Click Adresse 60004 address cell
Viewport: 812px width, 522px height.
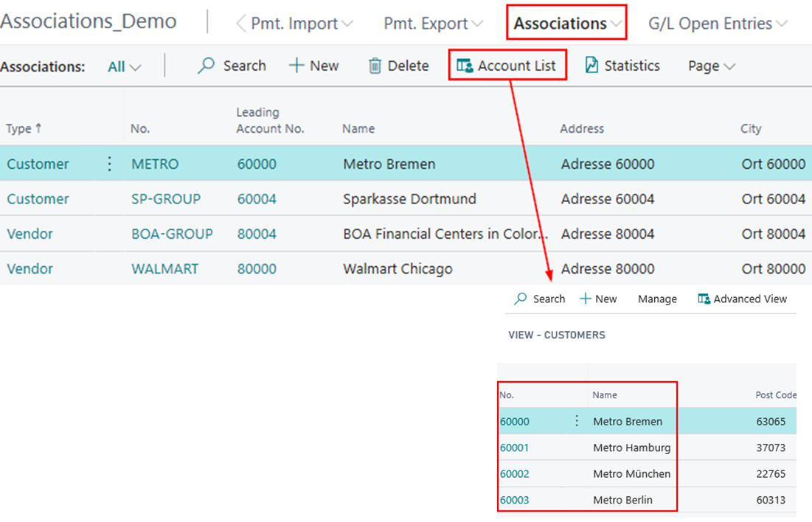pos(608,199)
